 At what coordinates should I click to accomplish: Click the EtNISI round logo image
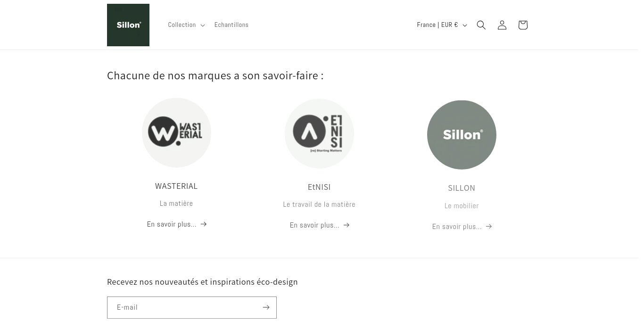tap(319, 134)
